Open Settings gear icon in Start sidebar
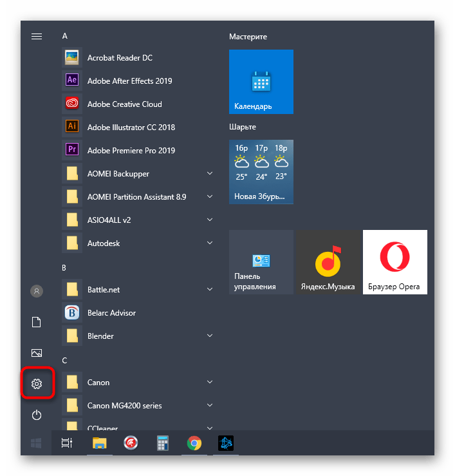455x476 pixels. (37, 385)
